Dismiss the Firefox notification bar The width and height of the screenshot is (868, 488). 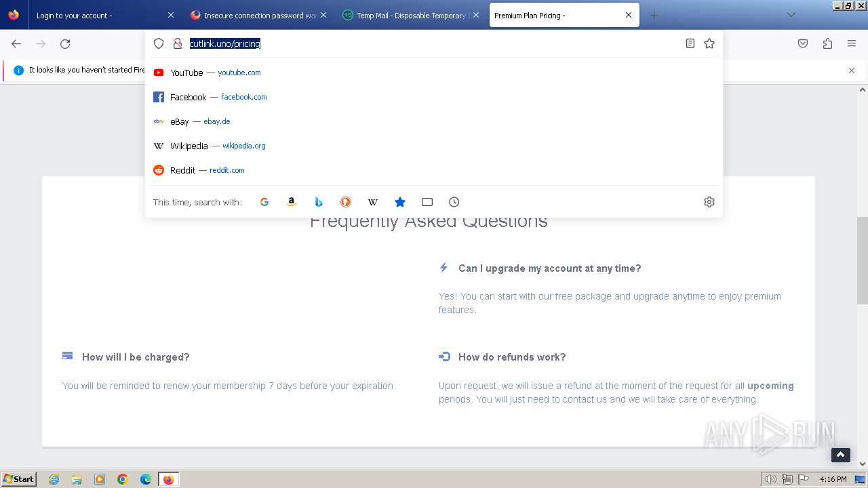(x=852, y=70)
